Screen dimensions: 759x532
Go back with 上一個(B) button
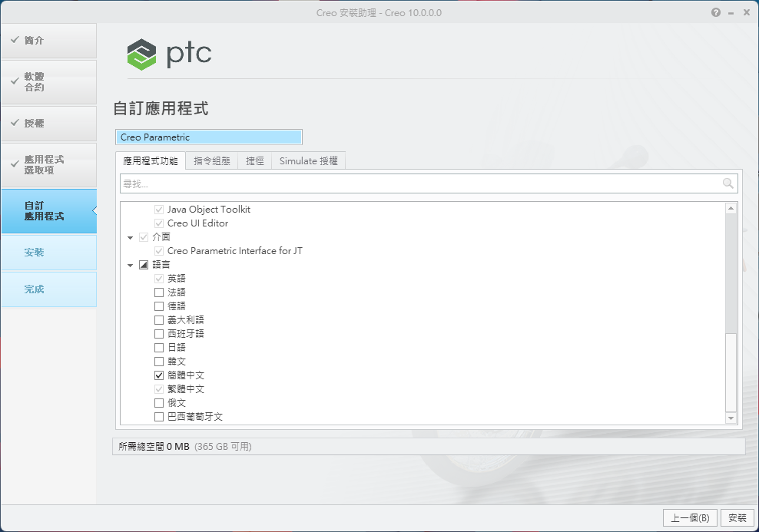click(690, 518)
